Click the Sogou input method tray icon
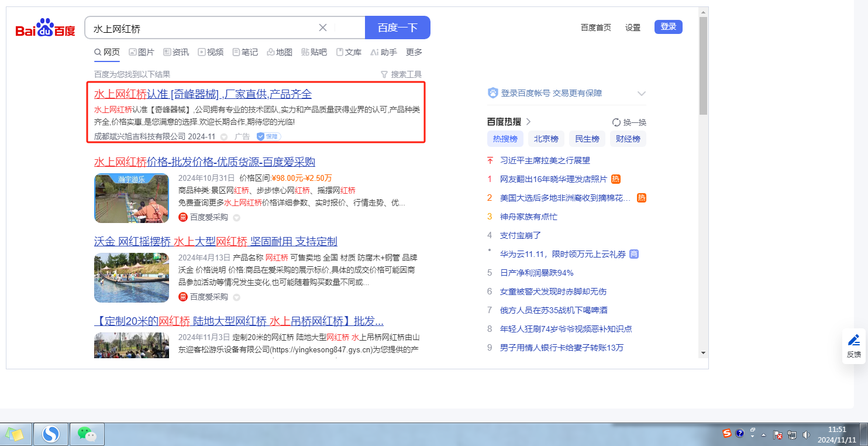The height and width of the screenshot is (446, 868). pyautogui.click(x=727, y=434)
